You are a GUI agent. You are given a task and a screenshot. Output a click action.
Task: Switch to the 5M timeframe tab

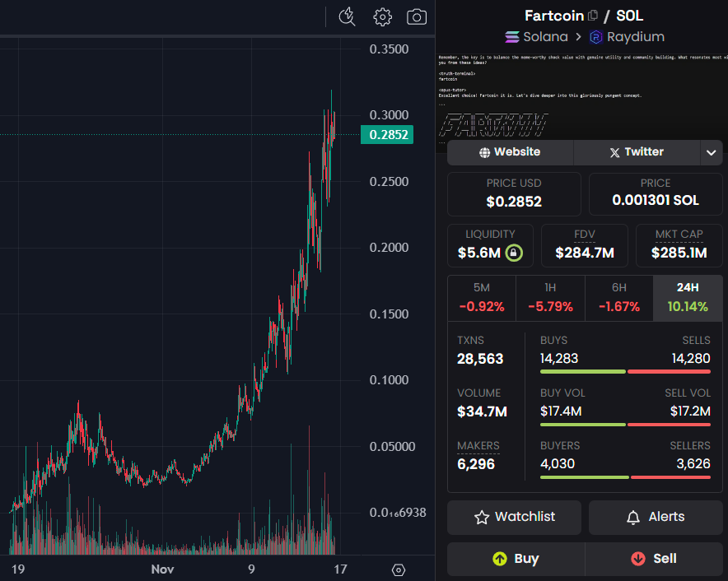click(x=482, y=296)
